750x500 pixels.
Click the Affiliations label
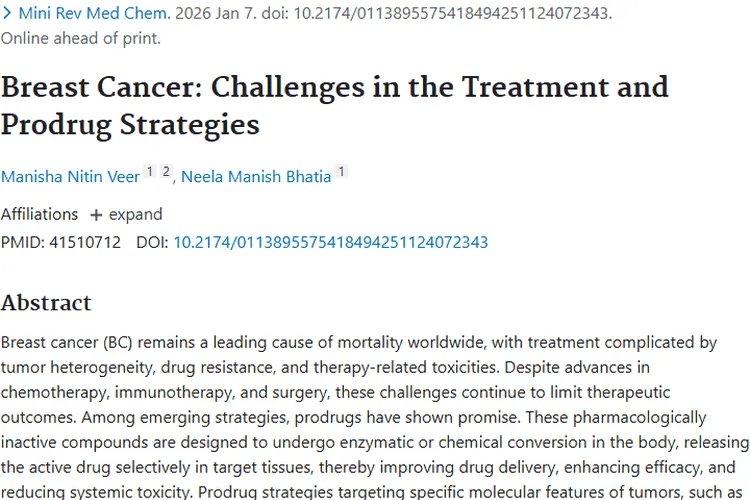pyautogui.click(x=39, y=214)
